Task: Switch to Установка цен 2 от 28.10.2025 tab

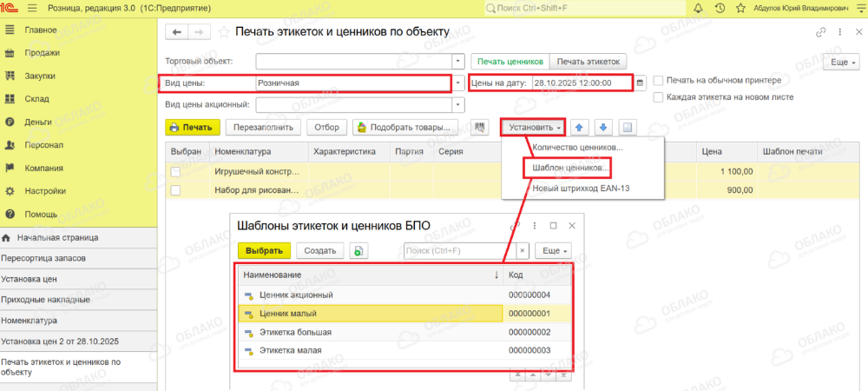Action: click(x=79, y=341)
